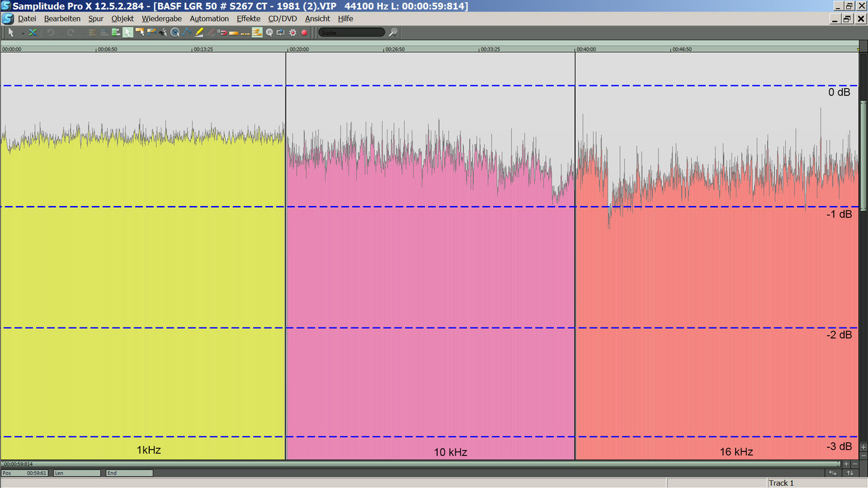Select the curve mouse mode icon

pos(151,32)
